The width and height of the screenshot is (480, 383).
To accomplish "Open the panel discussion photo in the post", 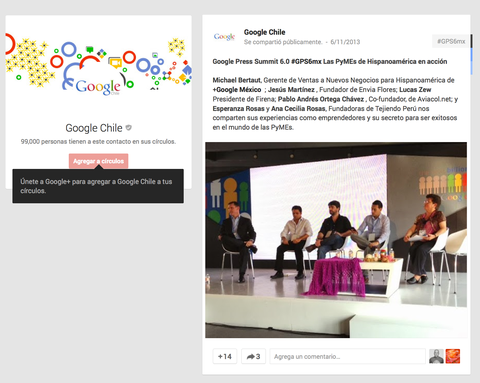I will coord(336,240).
